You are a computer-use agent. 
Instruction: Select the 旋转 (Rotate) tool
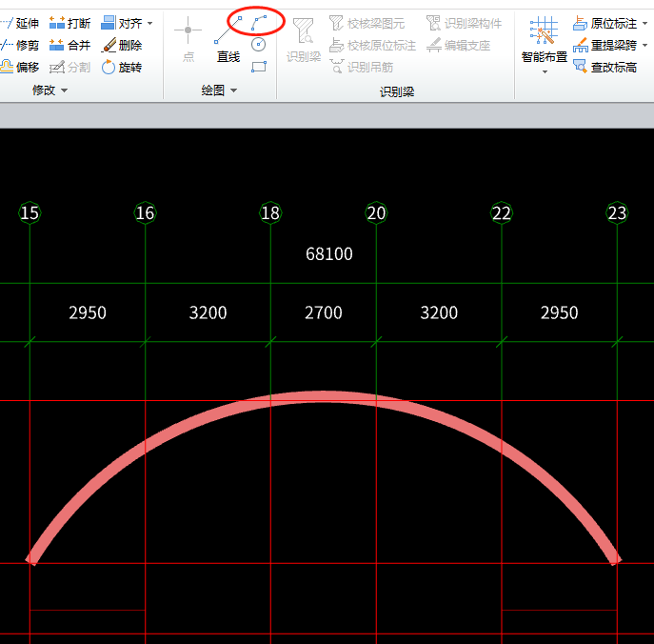pos(121,67)
